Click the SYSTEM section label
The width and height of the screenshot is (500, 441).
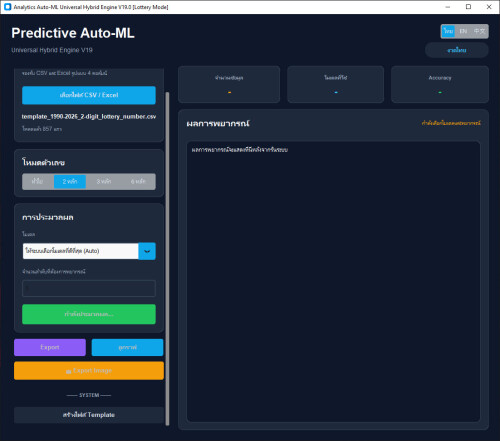(89, 395)
